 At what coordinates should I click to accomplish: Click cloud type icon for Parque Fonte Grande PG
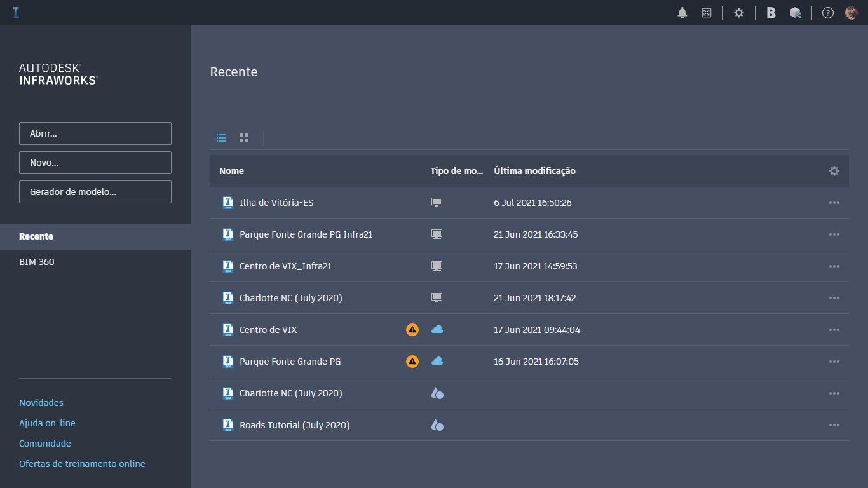pos(437,361)
